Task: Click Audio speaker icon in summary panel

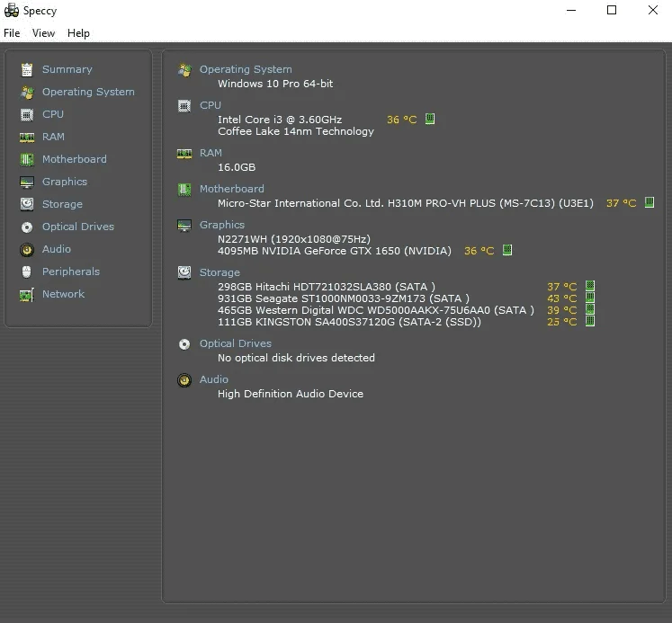Action: click(x=184, y=379)
